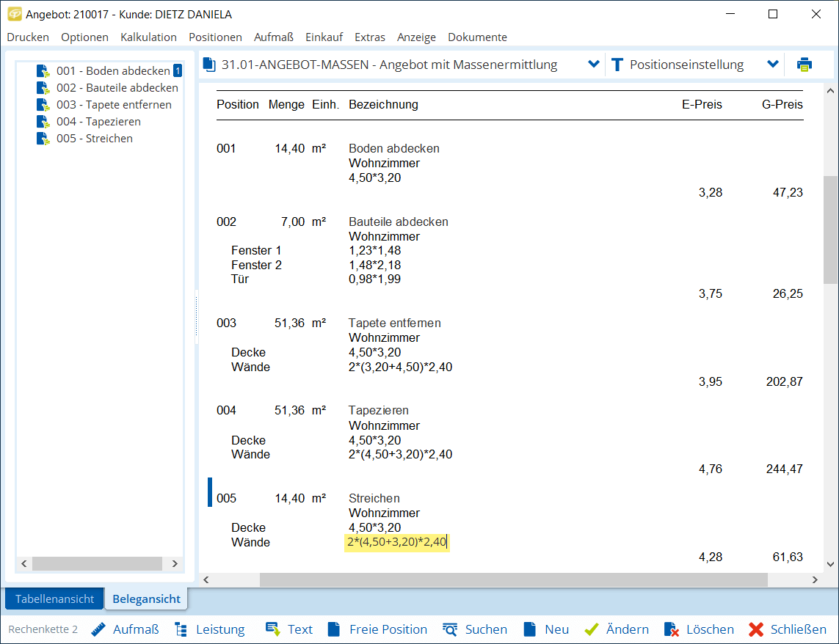The width and height of the screenshot is (839, 644).
Task: Click the document vertical scrollbar thumb
Action: [830, 229]
